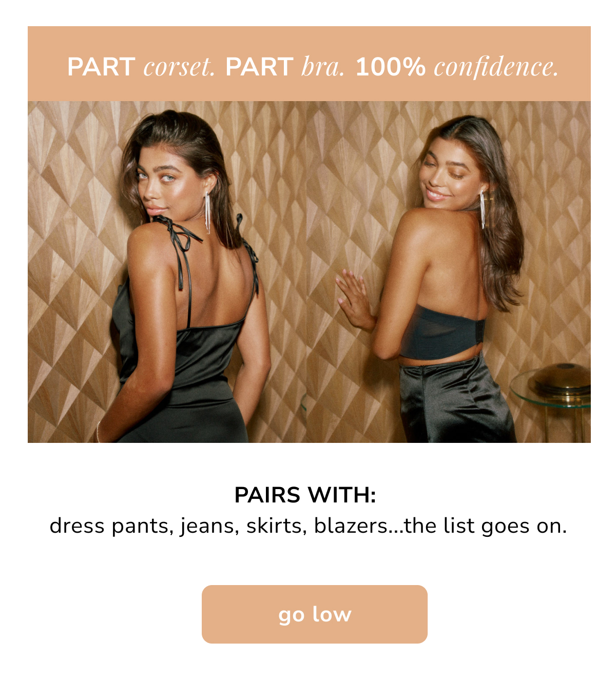Click the 'PART corset.' headline text
The width and height of the screenshot is (616, 699).
[141, 67]
